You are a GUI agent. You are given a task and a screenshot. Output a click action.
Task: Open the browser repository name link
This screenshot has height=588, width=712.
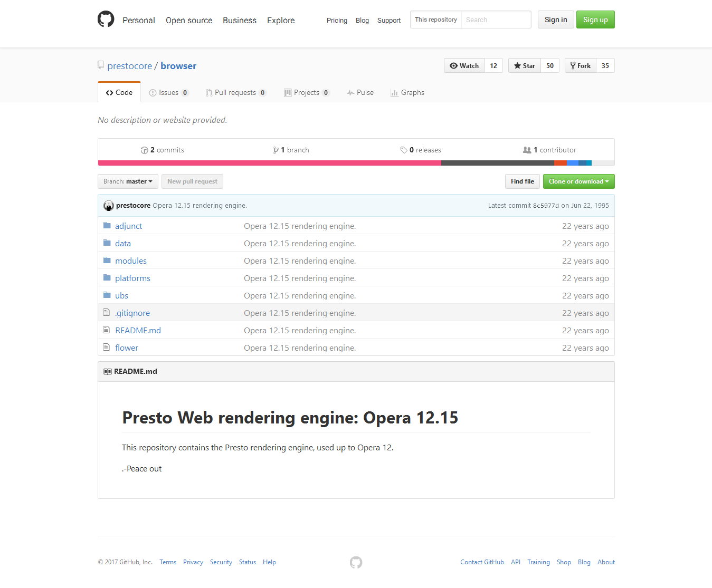178,66
